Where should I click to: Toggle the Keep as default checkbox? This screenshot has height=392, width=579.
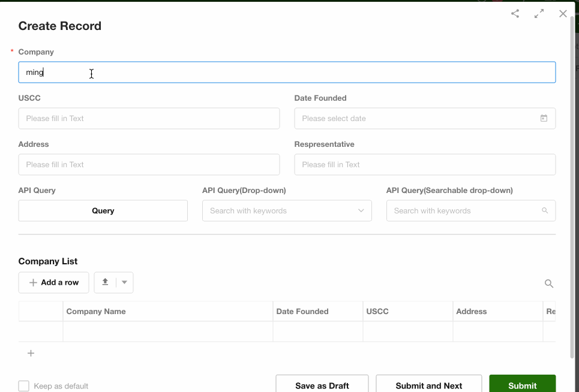[x=23, y=386]
